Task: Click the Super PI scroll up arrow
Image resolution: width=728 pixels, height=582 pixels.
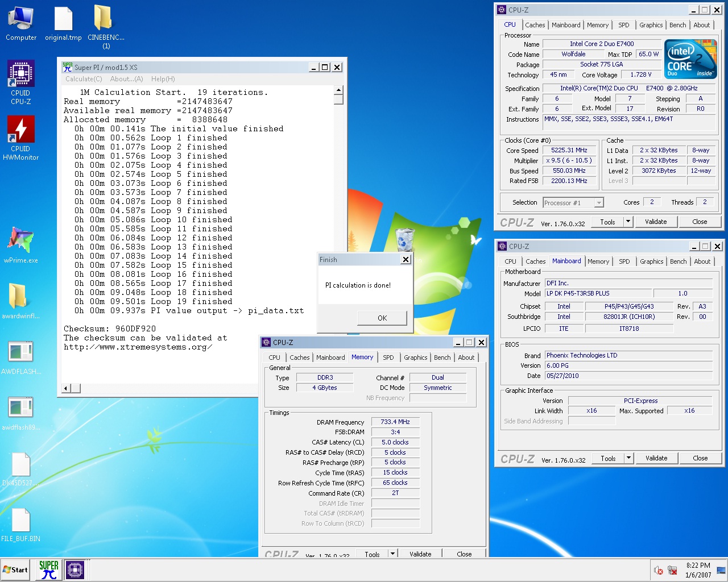Action: tap(338, 90)
